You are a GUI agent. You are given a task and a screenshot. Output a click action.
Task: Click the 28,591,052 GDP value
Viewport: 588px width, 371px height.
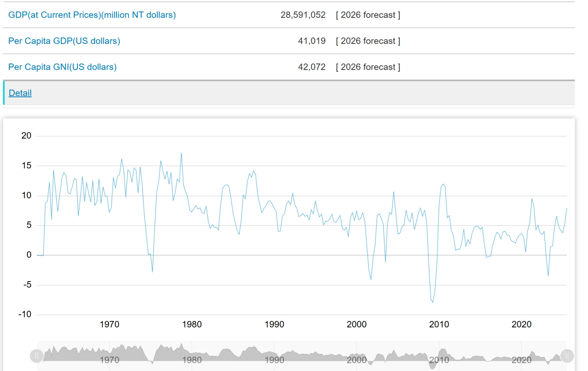pos(303,15)
